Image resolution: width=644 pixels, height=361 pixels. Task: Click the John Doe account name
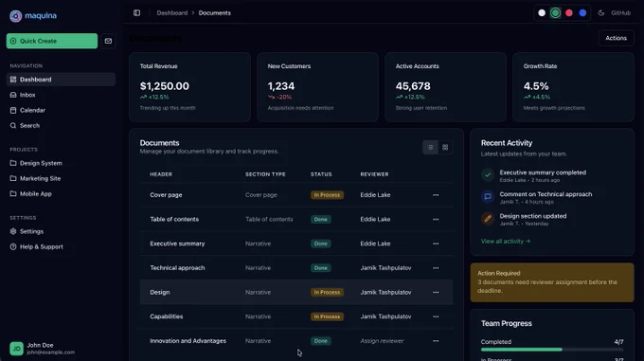[x=40, y=346]
